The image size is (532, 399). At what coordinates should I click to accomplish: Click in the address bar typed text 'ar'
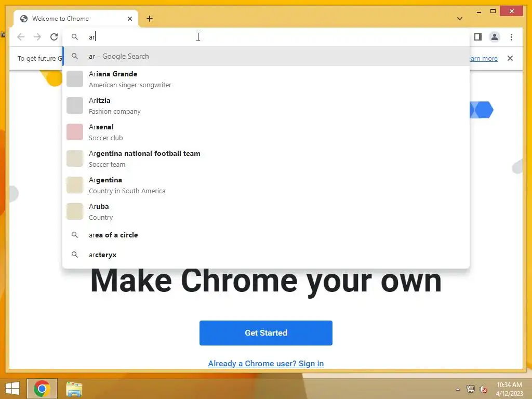pyautogui.click(x=92, y=37)
